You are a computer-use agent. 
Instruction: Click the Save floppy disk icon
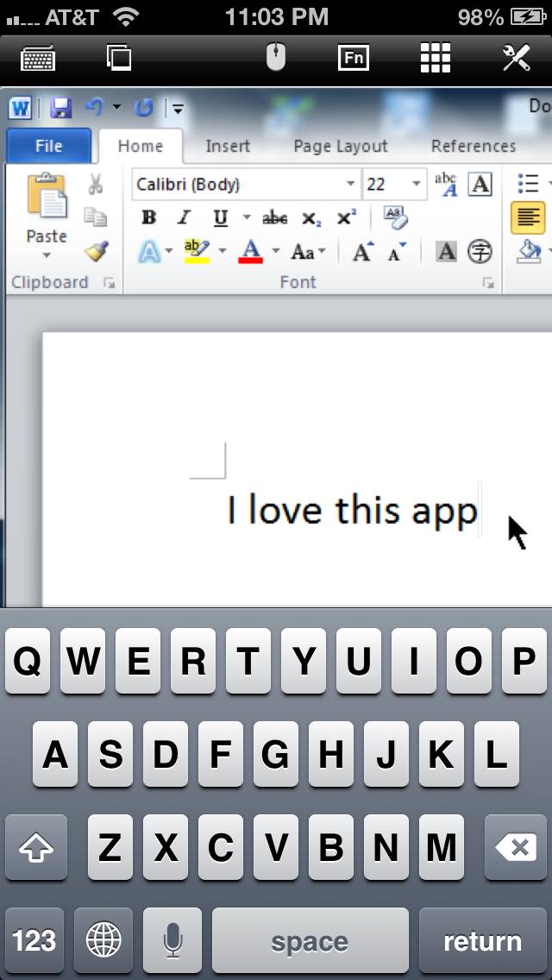click(x=60, y=108)
